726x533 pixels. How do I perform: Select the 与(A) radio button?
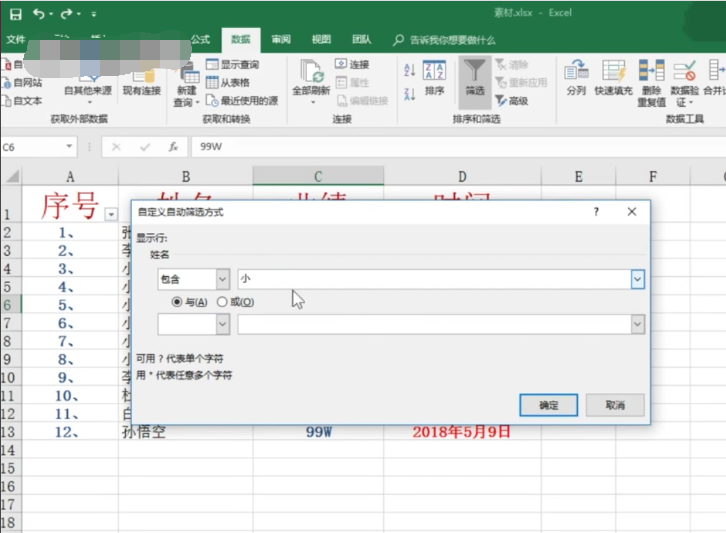click(178, 301)
